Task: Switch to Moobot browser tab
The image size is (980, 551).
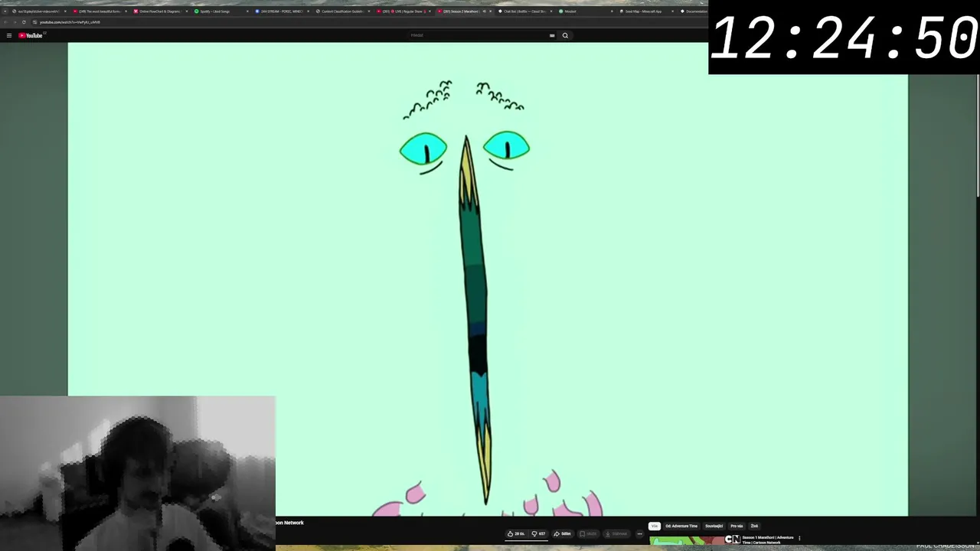Action: [583, 11]
